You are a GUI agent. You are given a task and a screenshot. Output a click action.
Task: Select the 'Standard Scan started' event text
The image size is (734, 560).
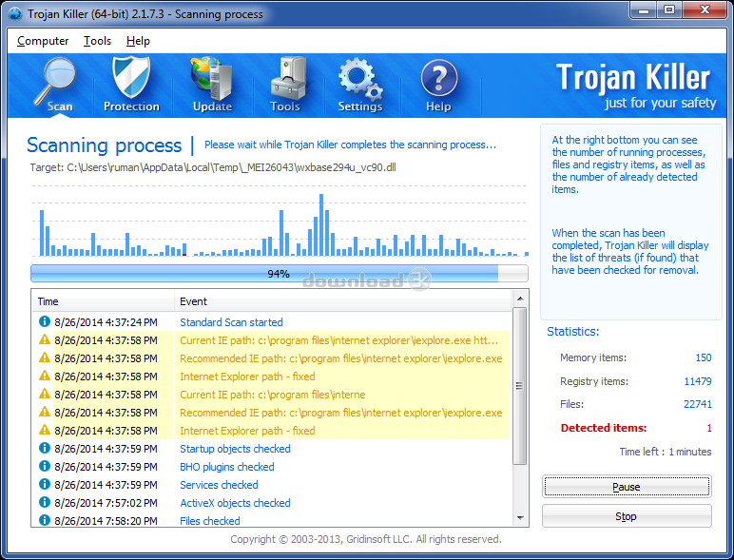pos(231,322)
